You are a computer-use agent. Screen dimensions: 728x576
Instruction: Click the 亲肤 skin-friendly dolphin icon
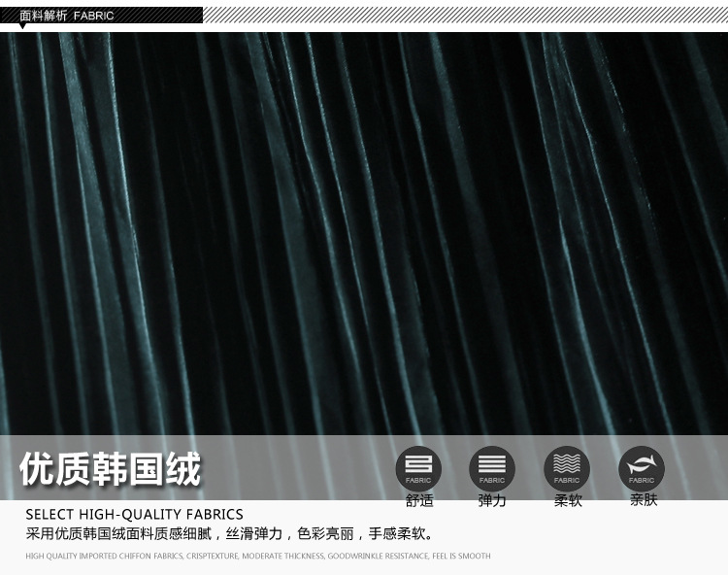tap(642, 469)
